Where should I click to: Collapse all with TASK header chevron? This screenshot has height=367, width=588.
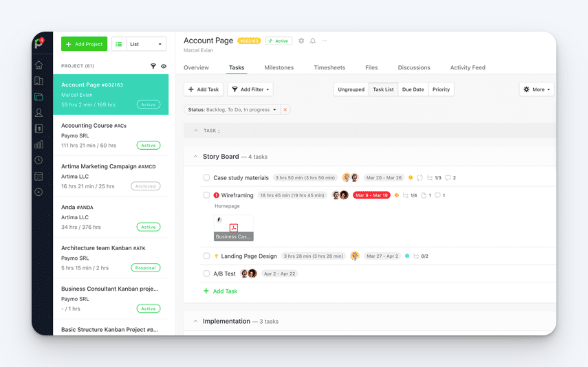coord(196,131)
